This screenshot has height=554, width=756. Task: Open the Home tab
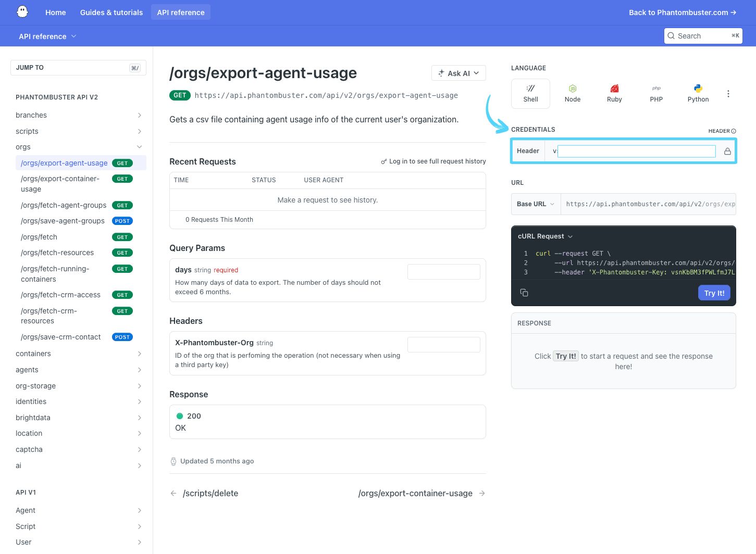(x=55, y=12)
